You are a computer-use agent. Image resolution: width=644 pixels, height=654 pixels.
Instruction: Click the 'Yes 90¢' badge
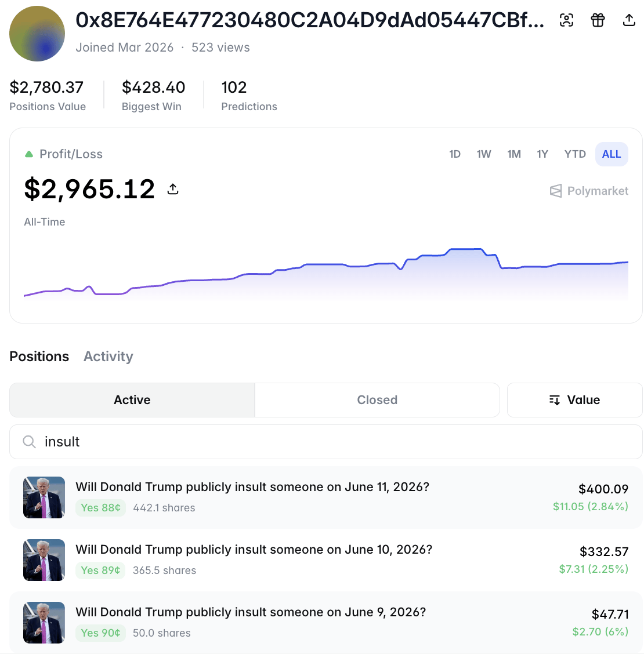[x=100, y=633]
